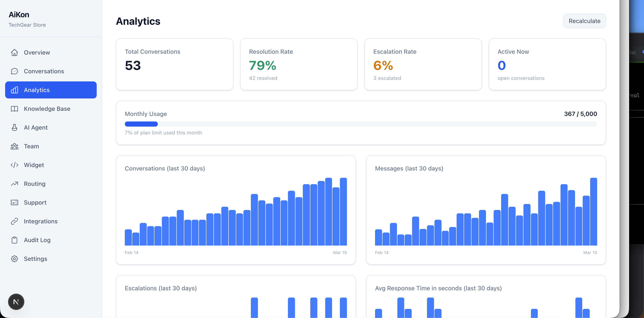Click the Support ticket icon
The image size is (644, 318).
tap(14, 202)
